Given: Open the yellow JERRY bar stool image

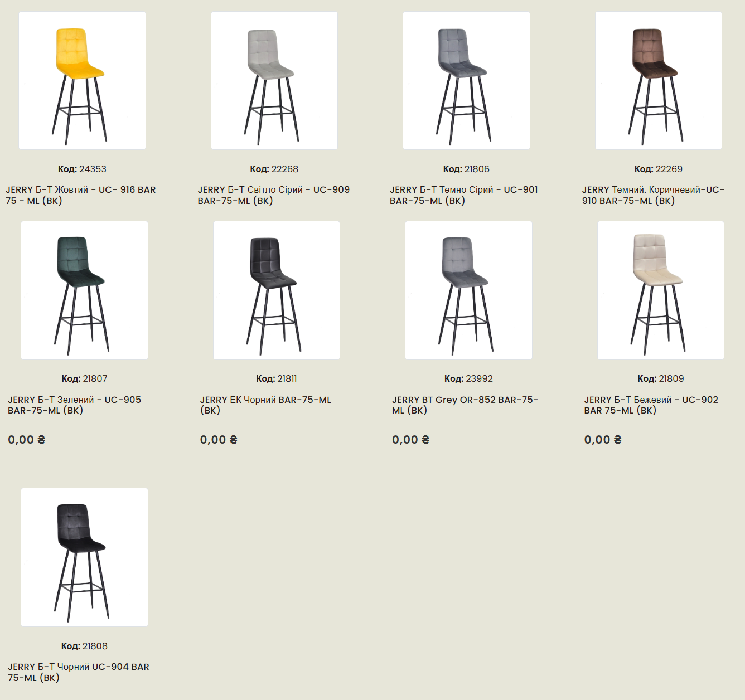Looking at the screenshot, I should [x=82, y=81].
